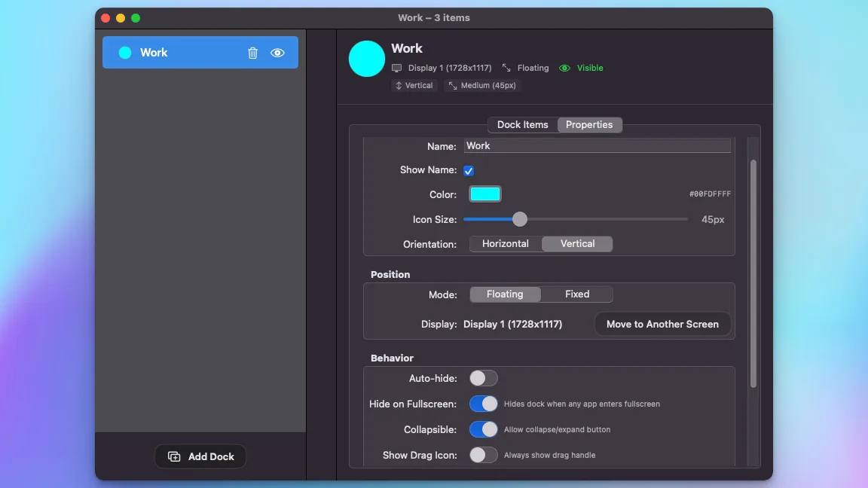Click the Floating label in header
The width and height of the screenshot is (868, 488).
pos(533,68)
